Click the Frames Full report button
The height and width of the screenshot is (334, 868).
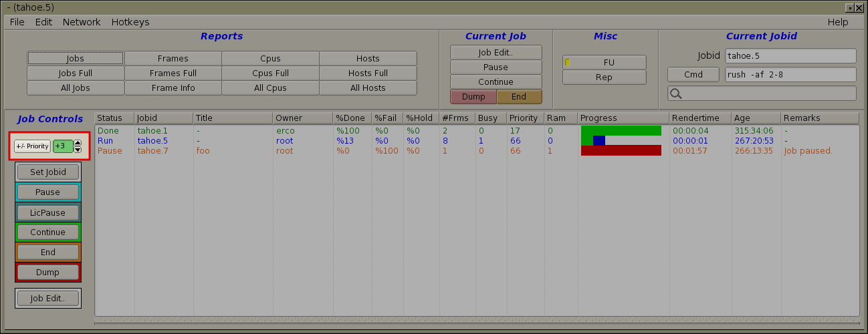click(x=173, y=73)
